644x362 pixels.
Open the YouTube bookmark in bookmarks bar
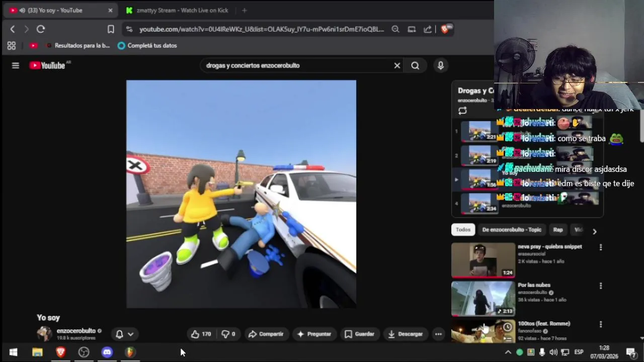click(33, 45)
